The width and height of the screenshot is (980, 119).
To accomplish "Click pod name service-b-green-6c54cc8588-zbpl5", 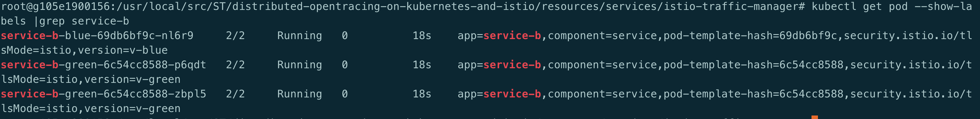I will (x=104, y=94).
